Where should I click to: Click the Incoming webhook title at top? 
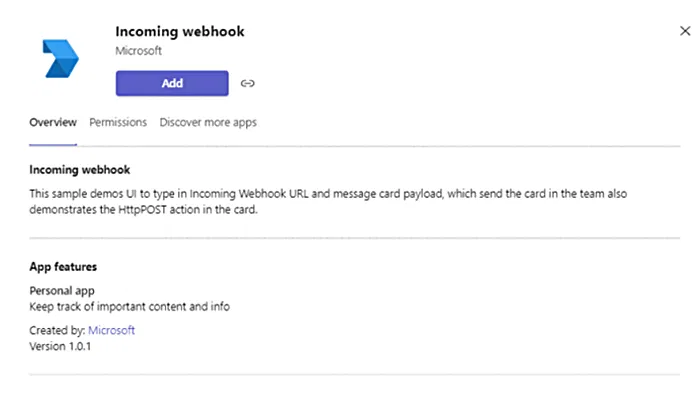pyautogui.click(x=180, y=32)
